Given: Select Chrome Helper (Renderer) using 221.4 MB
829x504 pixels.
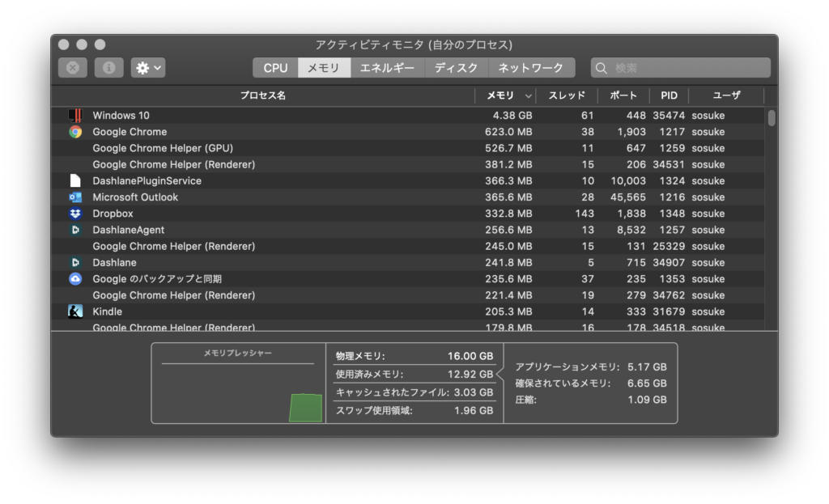Looking at the screenshot, I should coord(408,295).
